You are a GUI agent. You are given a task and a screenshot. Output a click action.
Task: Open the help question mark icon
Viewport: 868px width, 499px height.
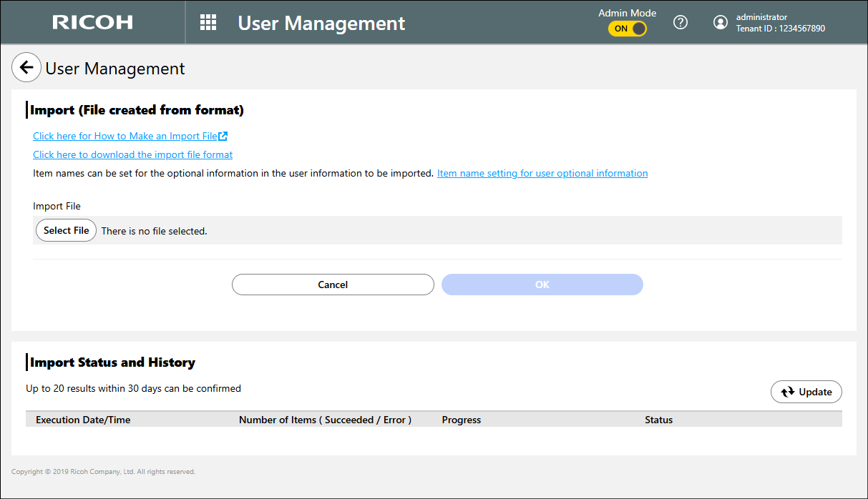(x=681, y=22)
